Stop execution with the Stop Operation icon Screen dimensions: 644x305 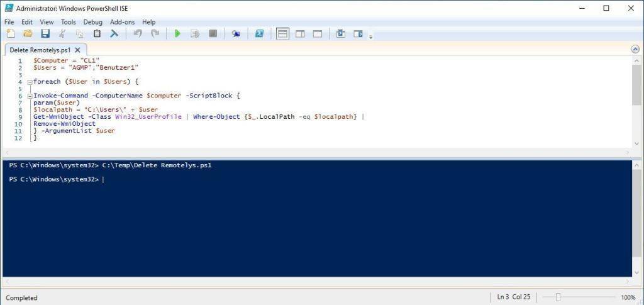213,34
